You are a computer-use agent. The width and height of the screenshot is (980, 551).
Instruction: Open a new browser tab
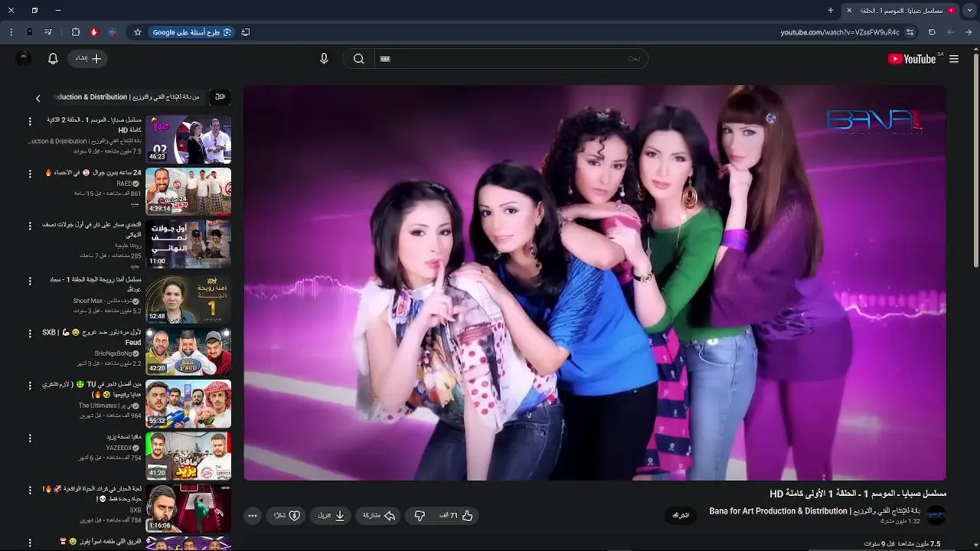coord(831,10)
